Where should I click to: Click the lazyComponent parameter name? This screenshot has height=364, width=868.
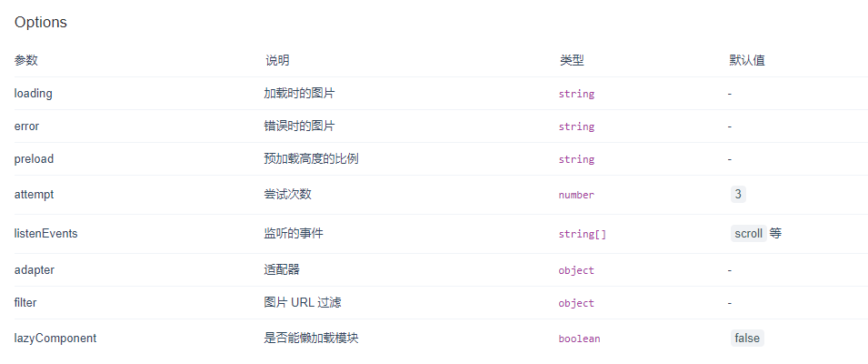point(55,338)
